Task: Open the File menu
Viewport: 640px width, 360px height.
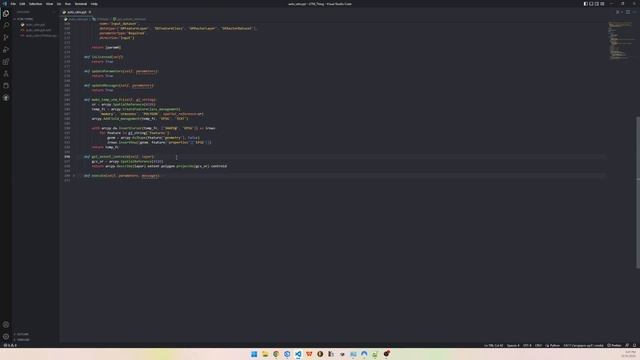Action: [x=13, y=4]
